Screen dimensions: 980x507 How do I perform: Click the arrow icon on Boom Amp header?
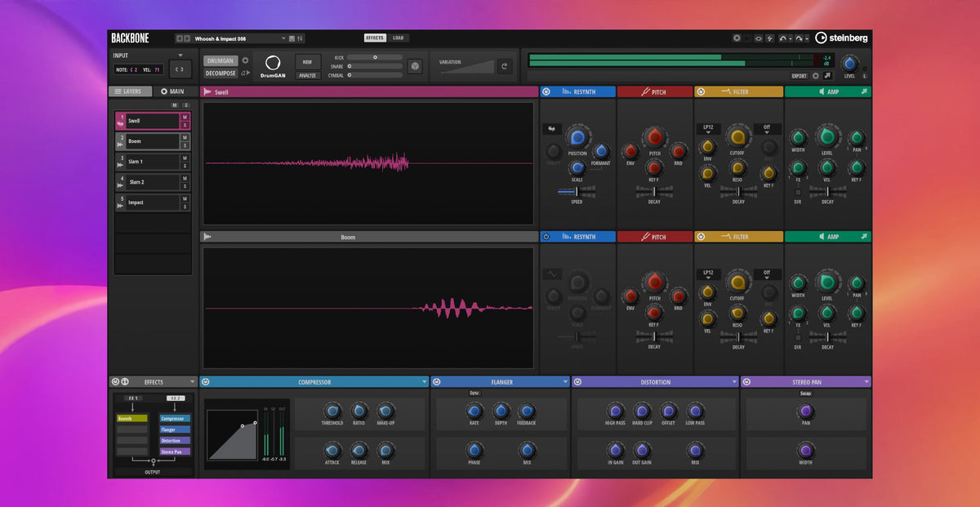pyautogui.click(x=863, y=237)
